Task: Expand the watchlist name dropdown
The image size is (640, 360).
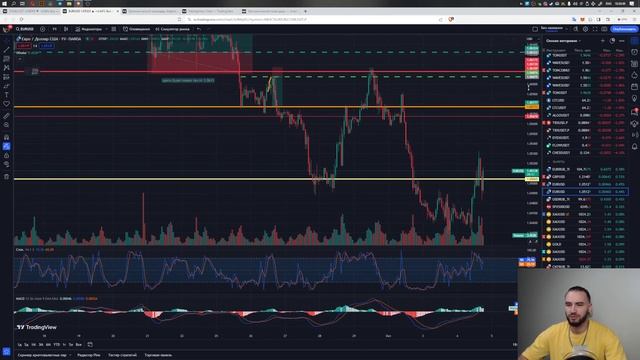Action: [563, 41]
